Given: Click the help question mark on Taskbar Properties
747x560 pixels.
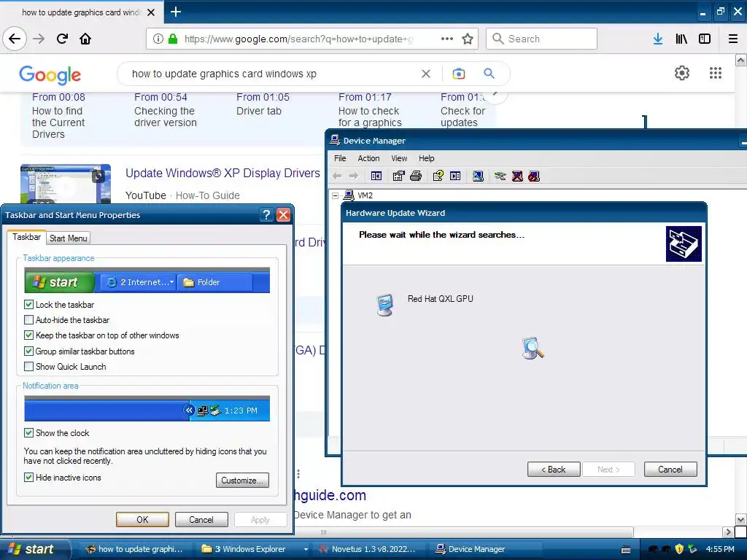Looking at the screenshot, I should pos(267,215).
